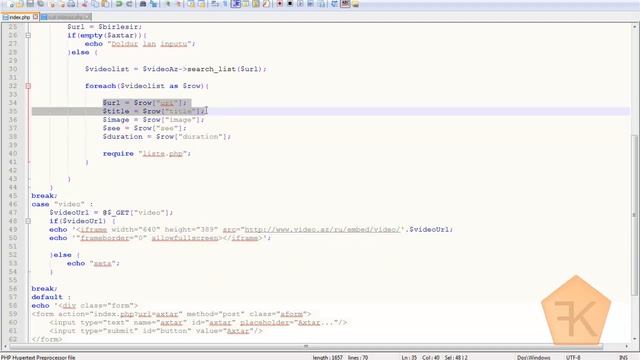Open Replace from the toolbar

click(x=153, y=4)
